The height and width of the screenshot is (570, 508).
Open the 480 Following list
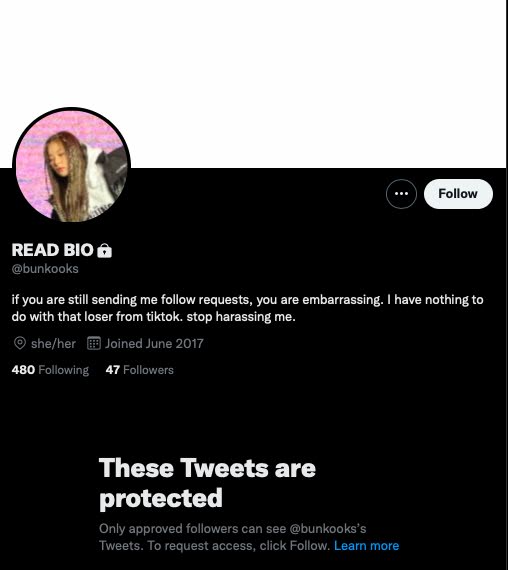point(50,370)
